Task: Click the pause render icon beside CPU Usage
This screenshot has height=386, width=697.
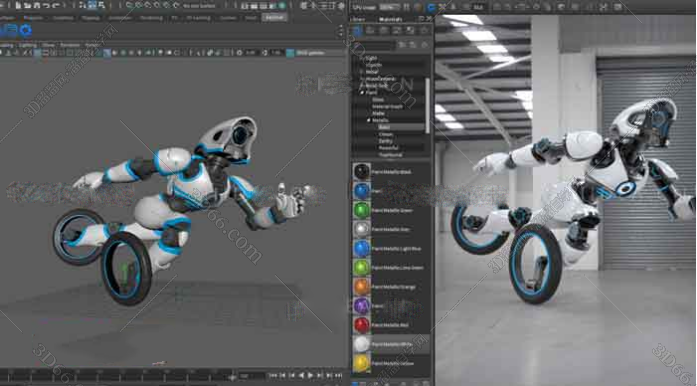Action: (407, 7)
